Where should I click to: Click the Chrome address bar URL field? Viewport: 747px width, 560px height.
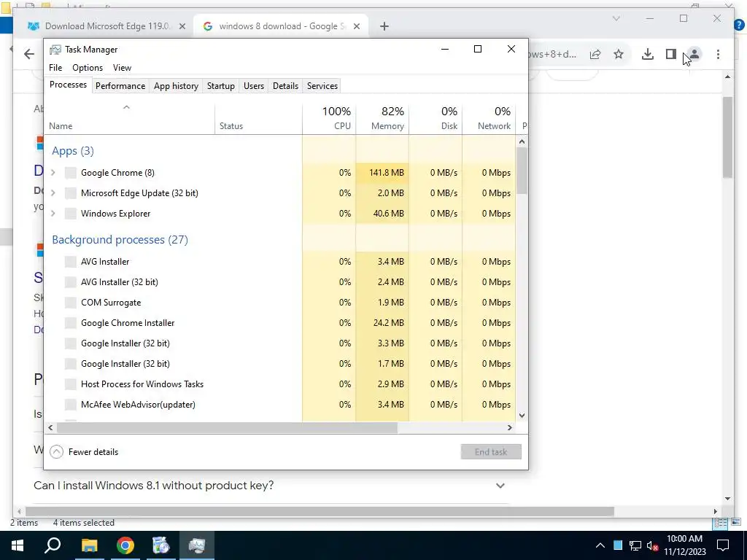click(553, 54)
